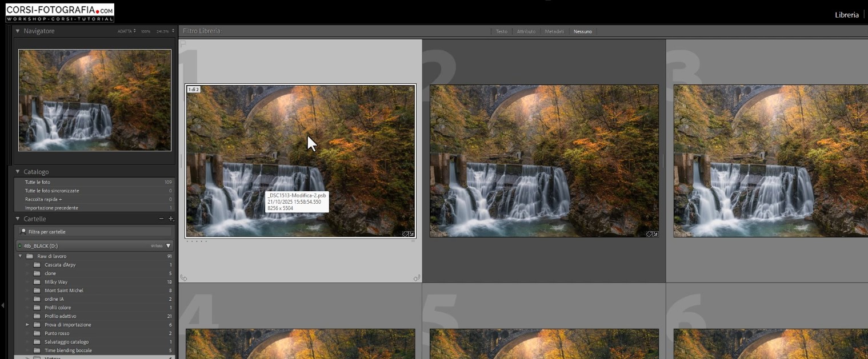Switch to the Metadati filter tab

pos(555,31)
